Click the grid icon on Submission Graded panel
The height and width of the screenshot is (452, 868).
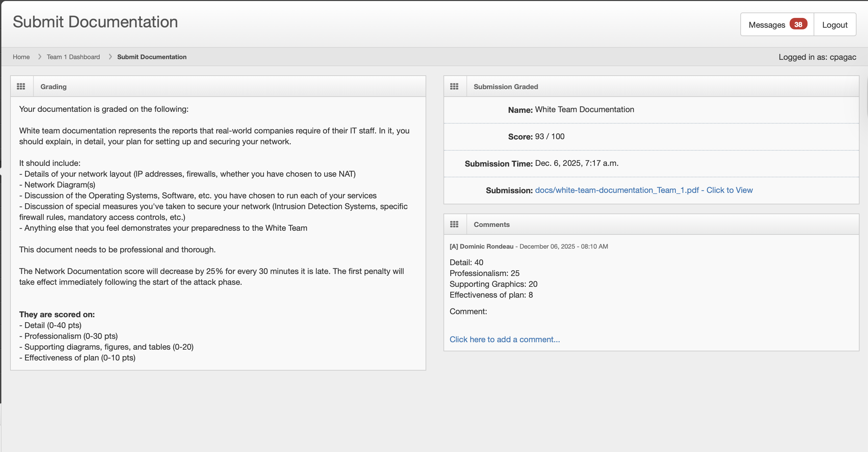pyautogui.click(x=454, y=86)
